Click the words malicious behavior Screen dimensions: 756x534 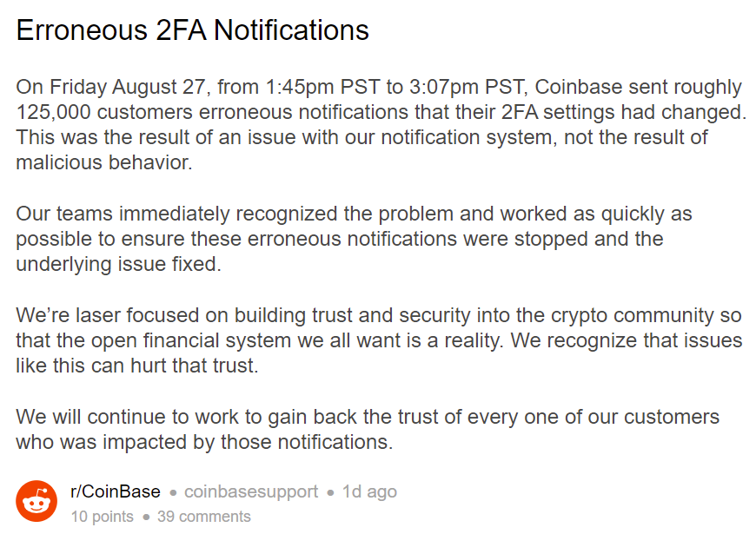pos(103,162)
